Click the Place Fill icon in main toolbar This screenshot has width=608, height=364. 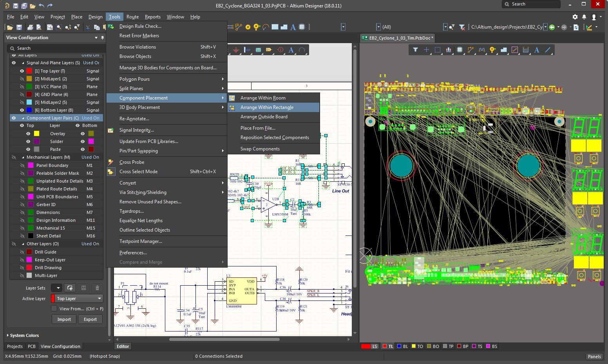(x=275, y=27)
